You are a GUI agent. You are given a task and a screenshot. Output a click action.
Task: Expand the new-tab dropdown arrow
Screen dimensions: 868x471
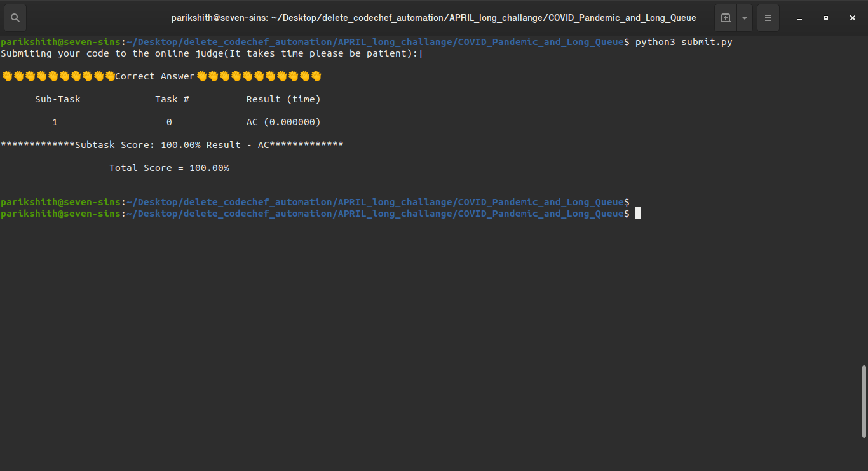[x=745, y=18]
